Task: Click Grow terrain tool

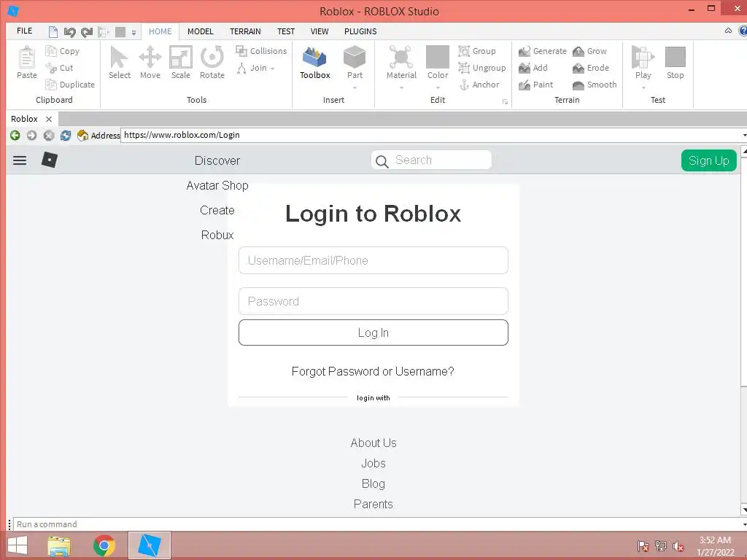Action: click(x=589, y=51)
